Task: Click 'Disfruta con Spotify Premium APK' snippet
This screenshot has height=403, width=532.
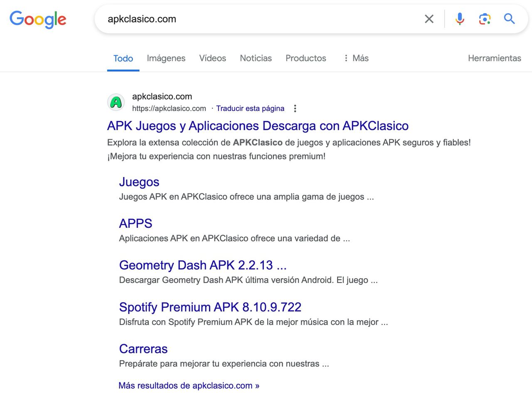Action: click(x=254, y=322)
